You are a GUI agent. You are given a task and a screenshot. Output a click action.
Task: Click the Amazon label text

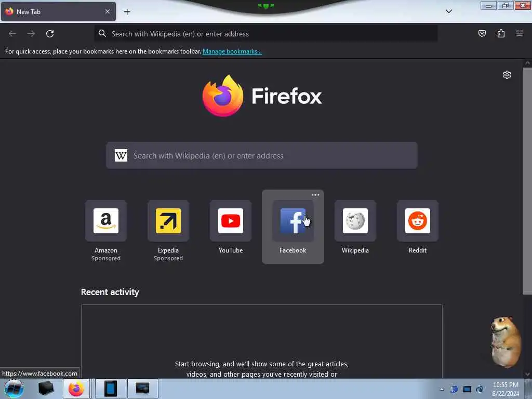(x=106, y=250)
